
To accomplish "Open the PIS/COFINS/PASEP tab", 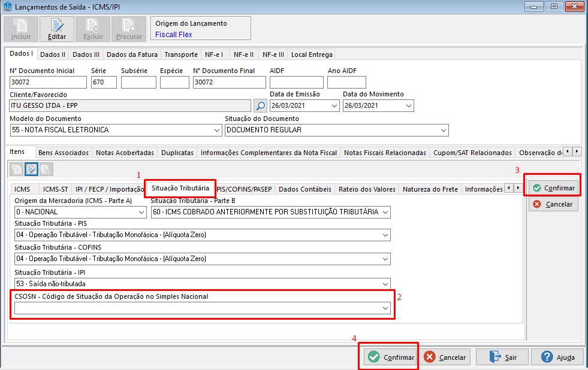I will point(244,190).
